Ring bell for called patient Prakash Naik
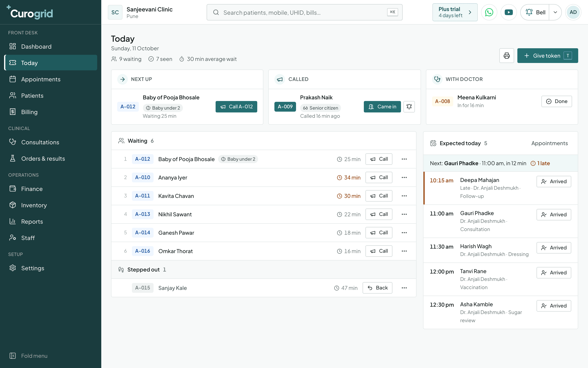This screenshot has width=588, height=368. click(409, 107)
